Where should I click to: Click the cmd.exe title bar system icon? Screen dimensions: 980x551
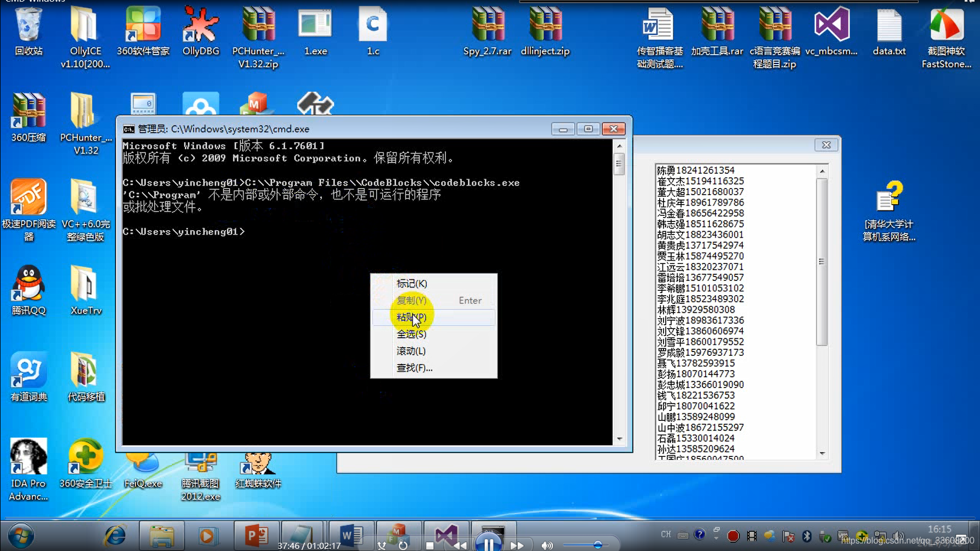pos(128,129)
